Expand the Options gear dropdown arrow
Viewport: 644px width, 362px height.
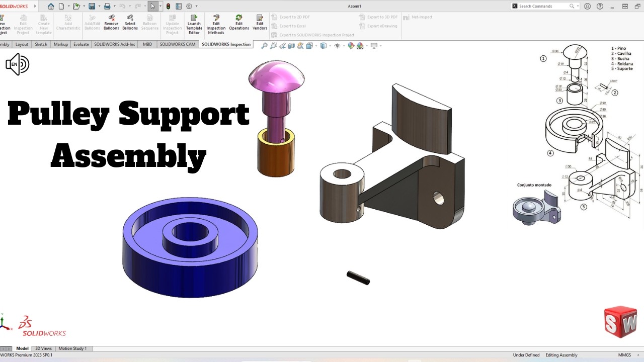(x=196, y=7)
